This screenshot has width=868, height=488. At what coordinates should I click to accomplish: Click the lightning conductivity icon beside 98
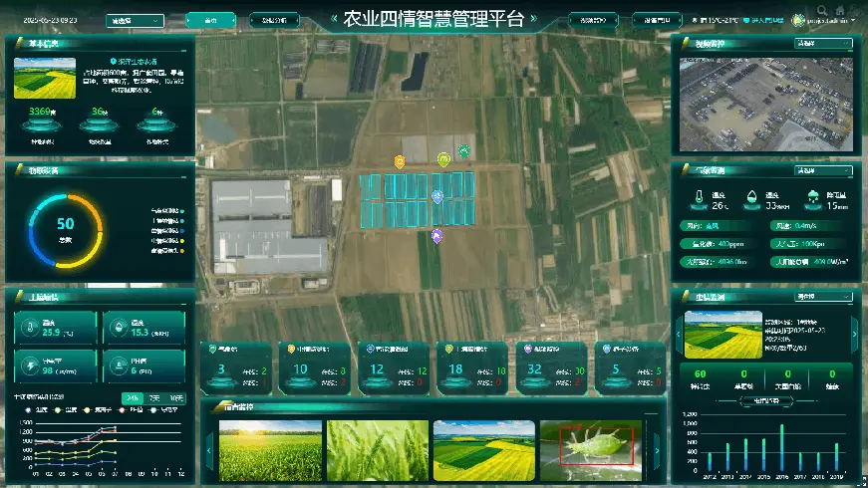[30, 366]
